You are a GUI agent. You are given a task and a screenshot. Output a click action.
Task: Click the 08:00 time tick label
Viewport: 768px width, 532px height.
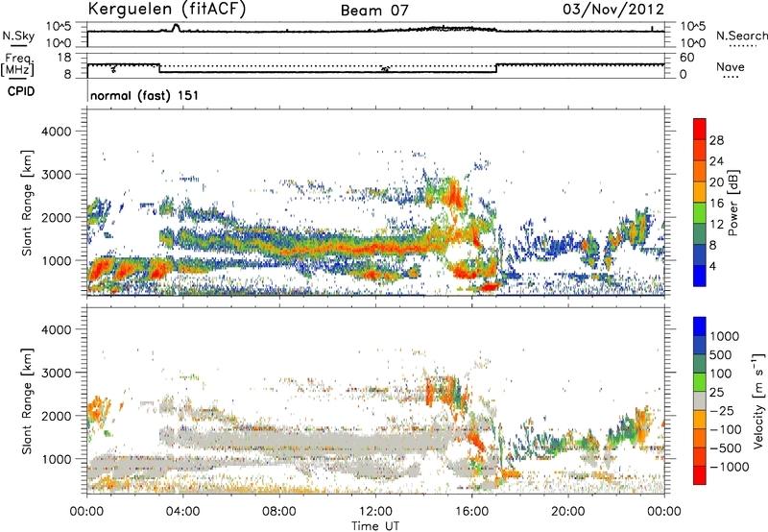click(279, 512)
